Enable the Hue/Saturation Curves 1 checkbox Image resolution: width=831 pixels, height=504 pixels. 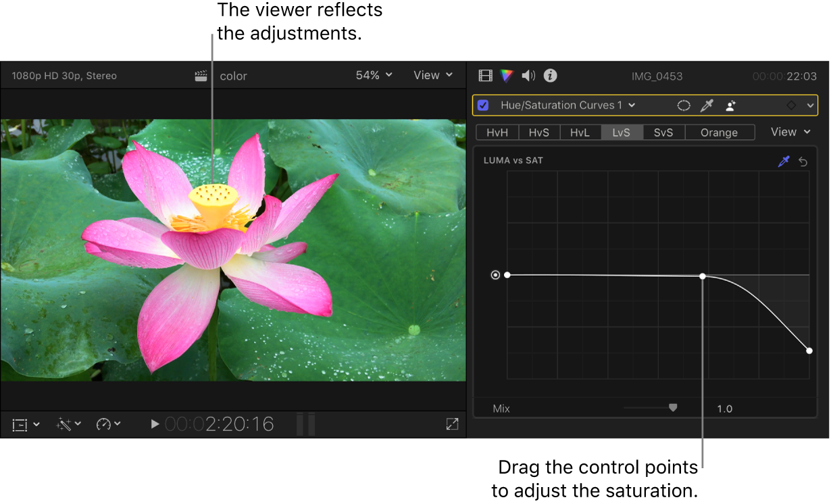pyautogui.click(x=483, y=105)
